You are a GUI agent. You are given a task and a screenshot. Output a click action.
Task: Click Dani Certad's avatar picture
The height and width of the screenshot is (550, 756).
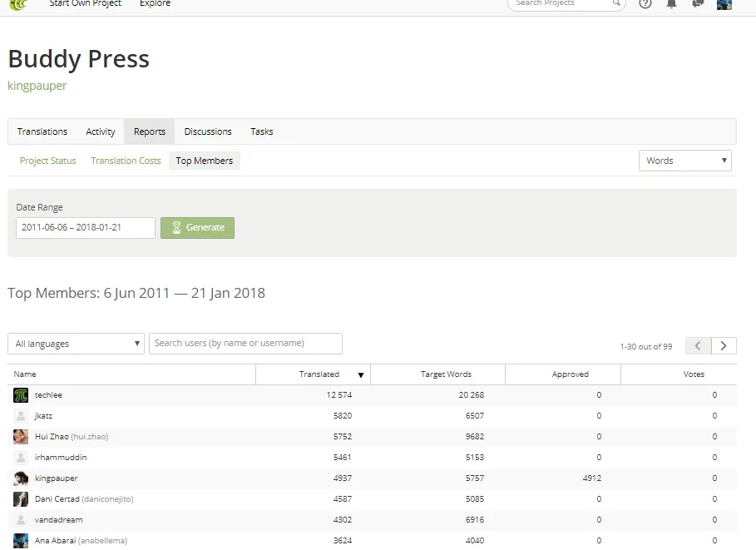(x=21, y=499)
